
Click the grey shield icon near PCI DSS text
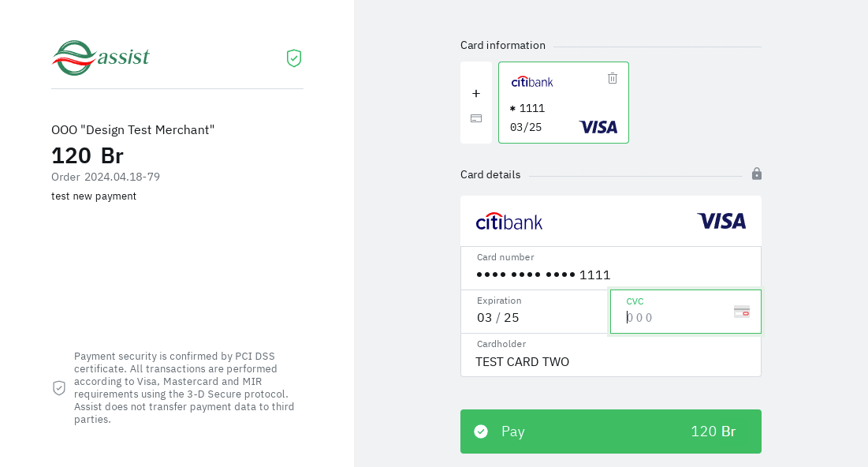pos(59,387)
